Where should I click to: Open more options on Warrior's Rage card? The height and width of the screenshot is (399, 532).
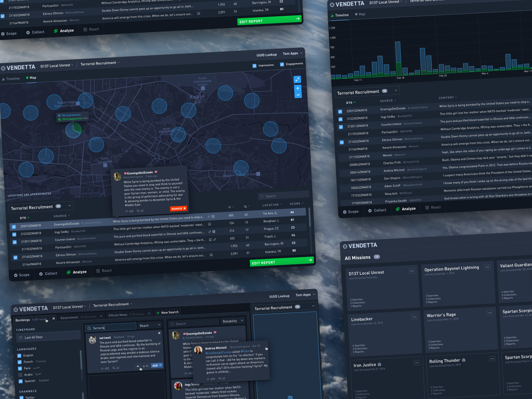click(490, 313)
